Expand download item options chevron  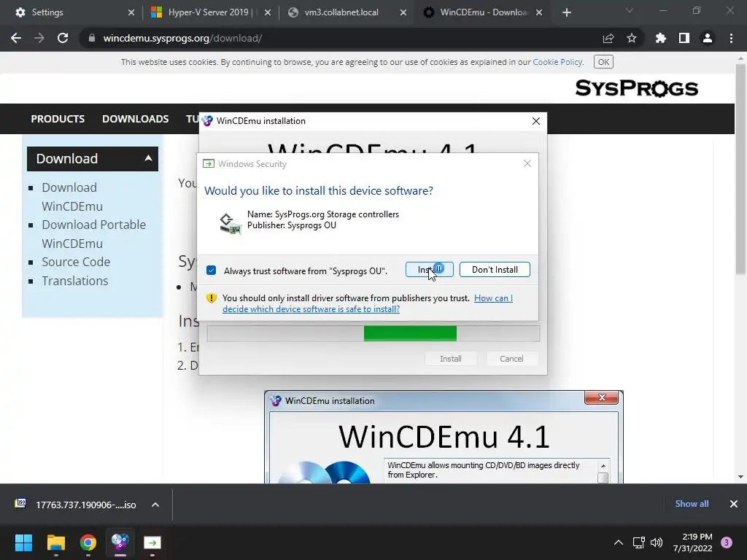(x=155, y=505)
